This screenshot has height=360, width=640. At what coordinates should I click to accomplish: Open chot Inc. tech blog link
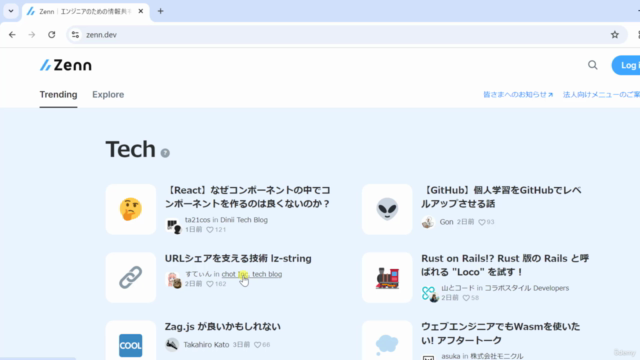pyautogui.click(x=252, y=274)
